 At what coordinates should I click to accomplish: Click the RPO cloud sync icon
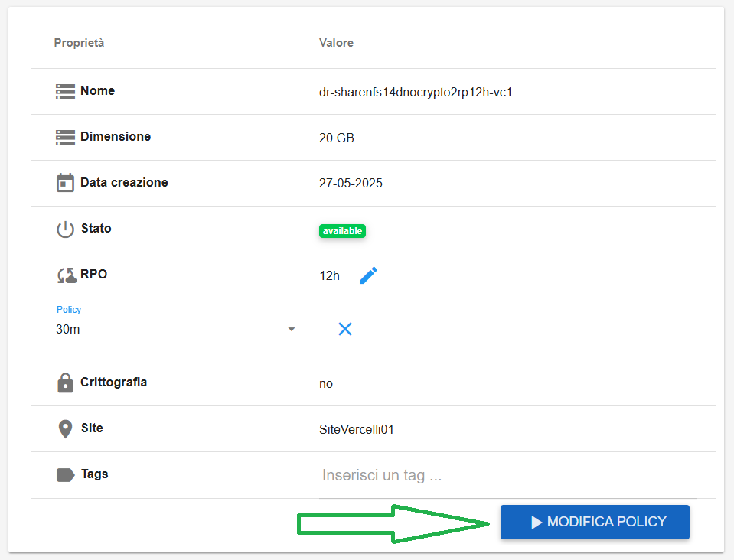(67, 275)
